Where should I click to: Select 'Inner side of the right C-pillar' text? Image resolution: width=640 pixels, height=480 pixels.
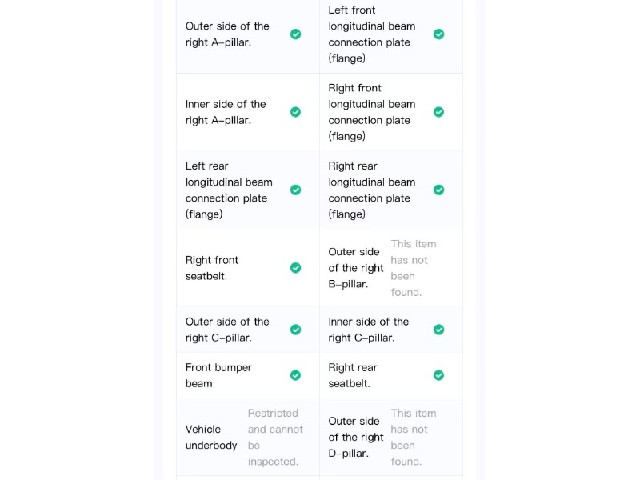[x=369, y=329]
